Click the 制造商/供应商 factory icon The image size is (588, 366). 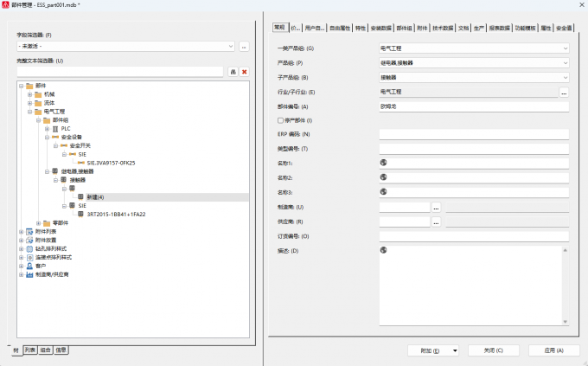[x=29, y=275]
